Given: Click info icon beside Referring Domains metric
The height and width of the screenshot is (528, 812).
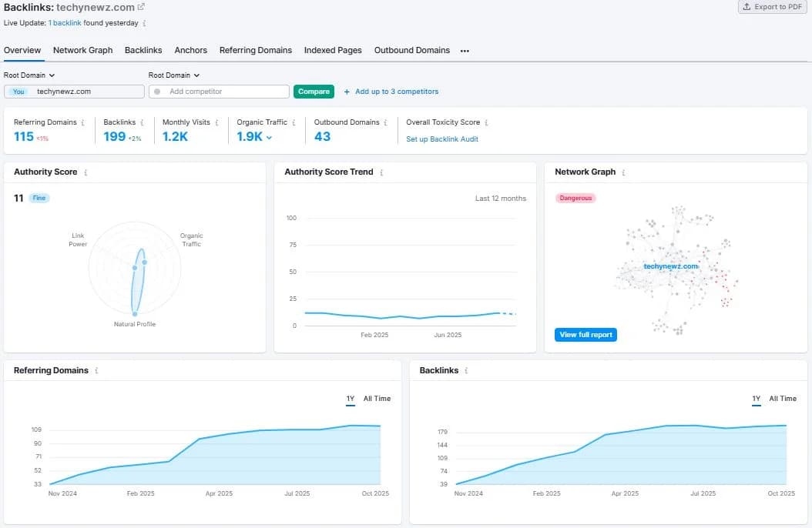Looking at the screenshot, I should click(83, 122).
